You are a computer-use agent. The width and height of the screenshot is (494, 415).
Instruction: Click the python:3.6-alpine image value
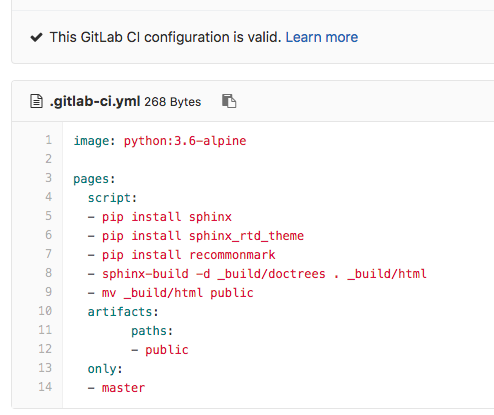pos(185,141)
